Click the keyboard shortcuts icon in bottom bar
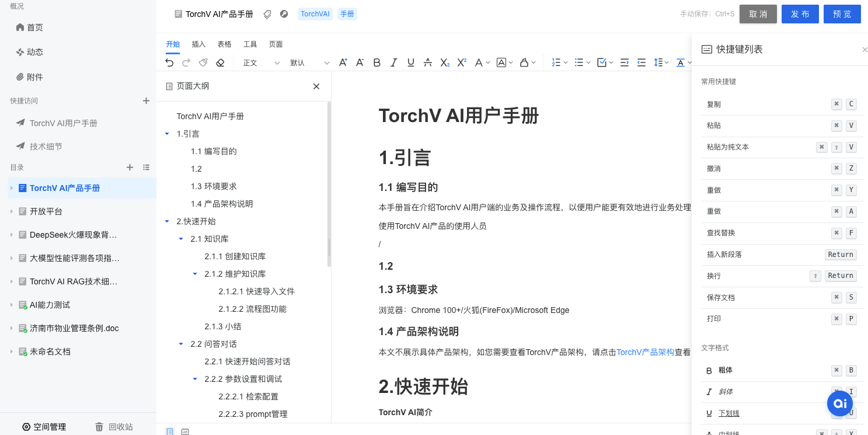The height and width of the screenshot is (435, 868). pyautogui.click(x=185, y=431)
